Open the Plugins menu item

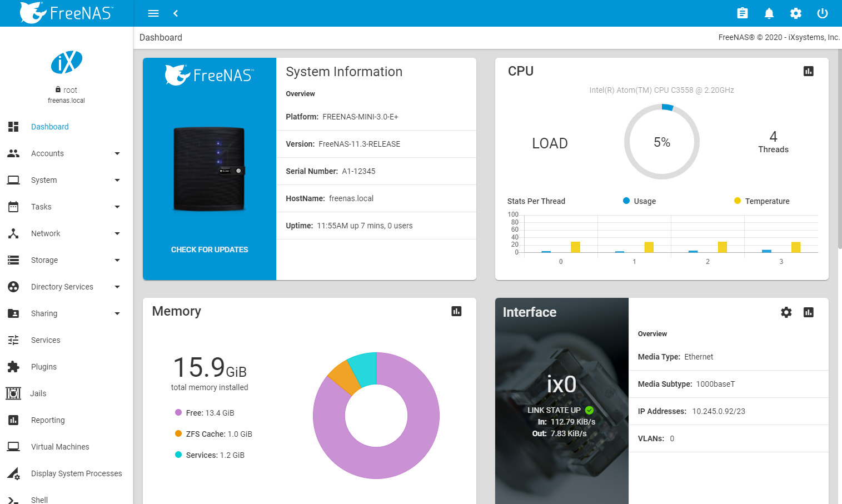point(67,367)
